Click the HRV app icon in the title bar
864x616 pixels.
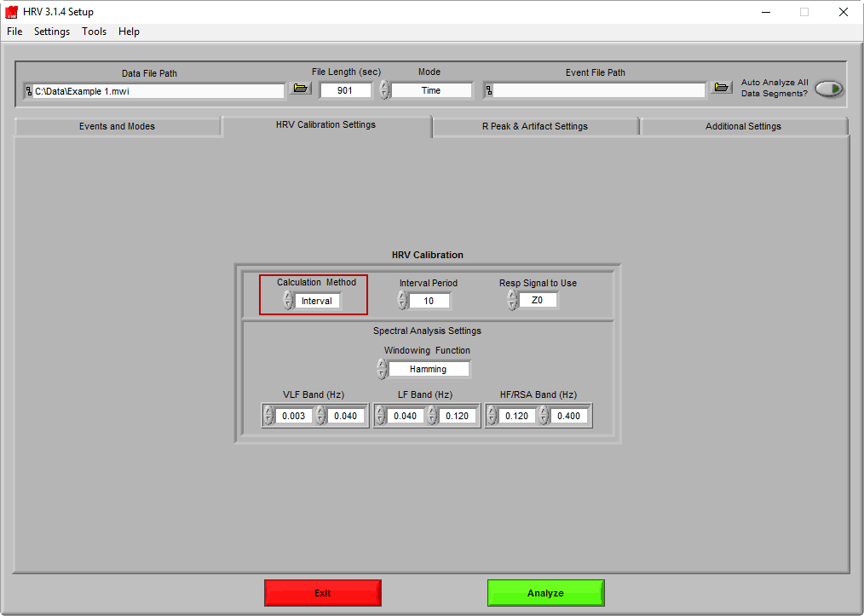11,12
